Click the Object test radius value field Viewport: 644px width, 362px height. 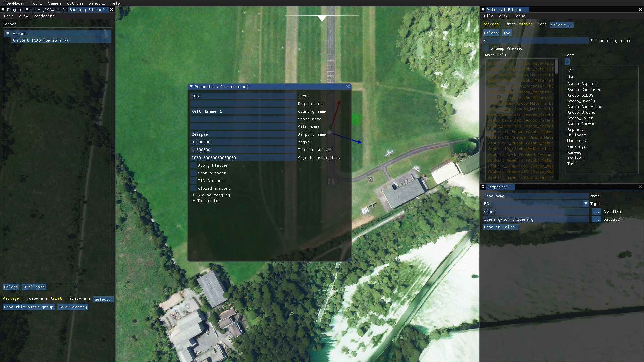point(243,158)
